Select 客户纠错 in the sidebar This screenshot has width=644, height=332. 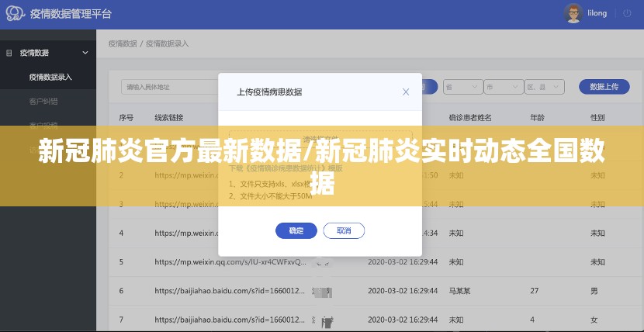tap(43, 102)
